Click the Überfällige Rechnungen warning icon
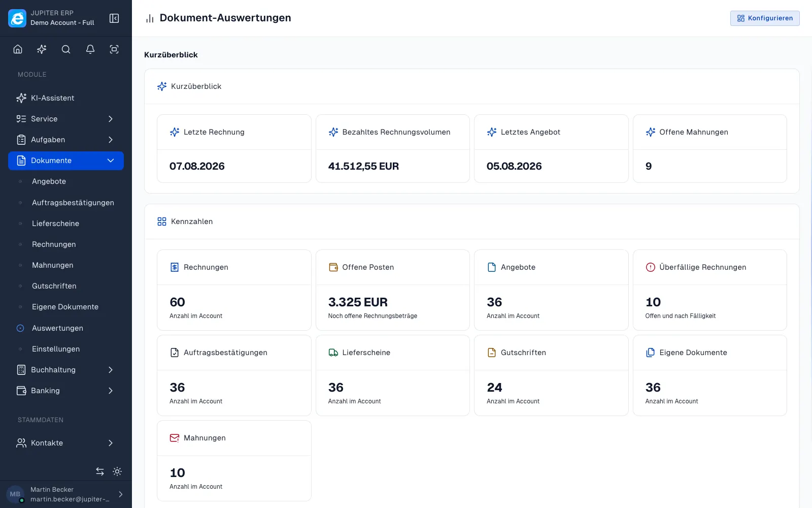812x508 pixels. point(650,267)
